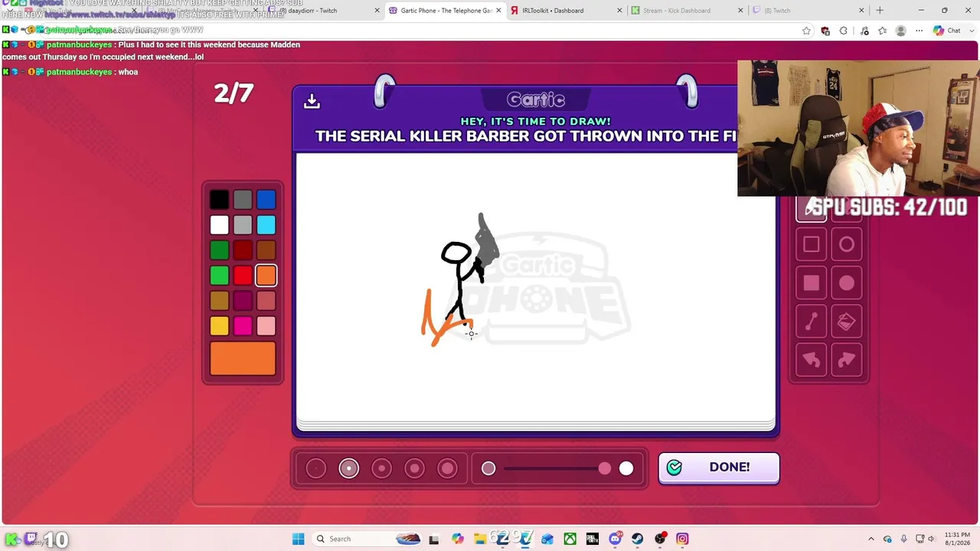Switch to the Stream - Kick Dashboard tab
980x551 pixels.
(x=687, y=10)
